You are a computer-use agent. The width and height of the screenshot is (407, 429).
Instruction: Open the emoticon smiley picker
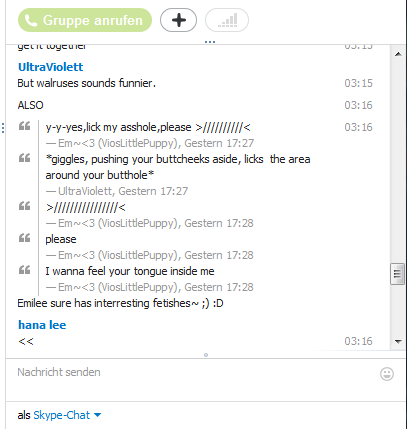[x=387, y=374]
